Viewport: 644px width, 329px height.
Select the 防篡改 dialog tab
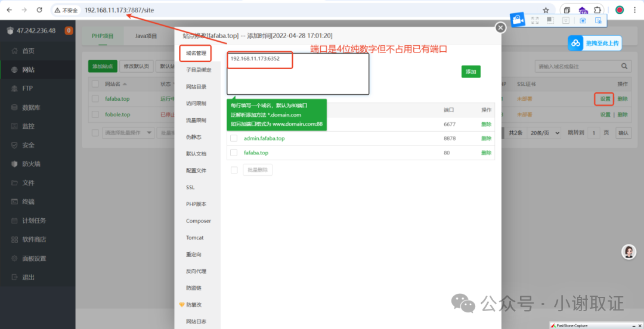tap(193, 305)
